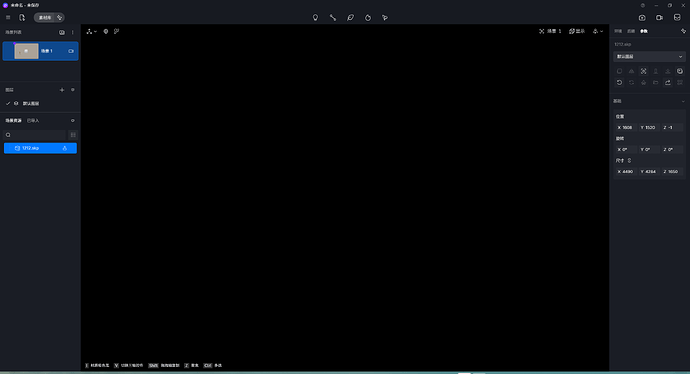Select the scene 1 thumbnail in scene list
Viewport: 690px width, 374px height.
tap(26, 51)
